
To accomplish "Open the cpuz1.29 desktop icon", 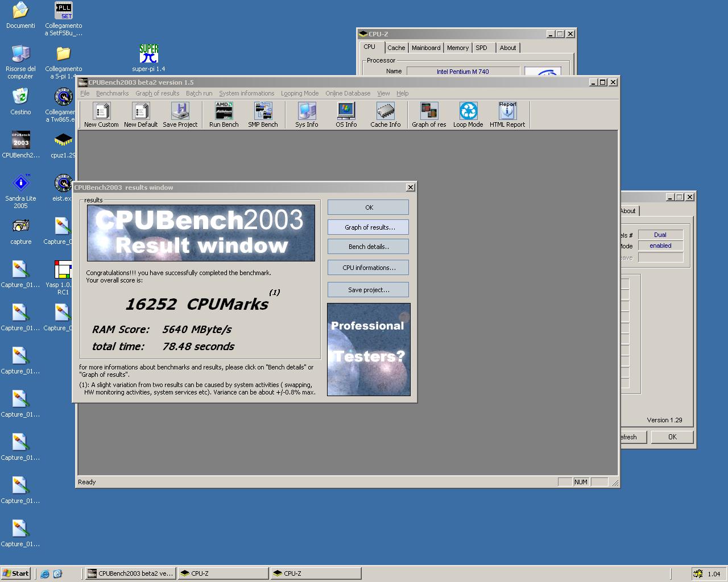I will click(63, 145).
